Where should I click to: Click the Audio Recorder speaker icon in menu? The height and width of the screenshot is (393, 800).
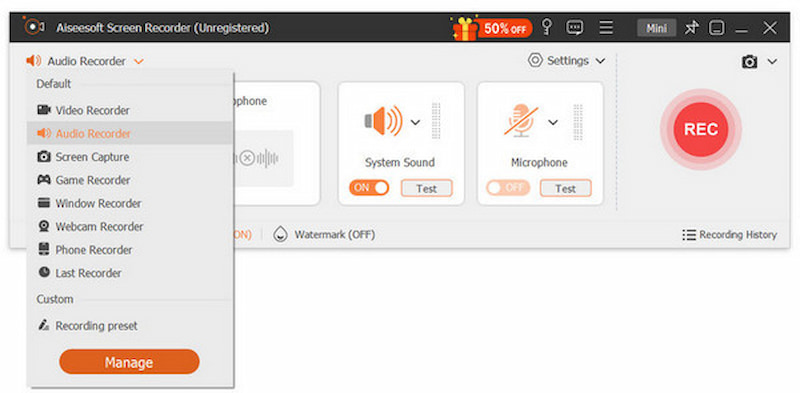point(44,133)
